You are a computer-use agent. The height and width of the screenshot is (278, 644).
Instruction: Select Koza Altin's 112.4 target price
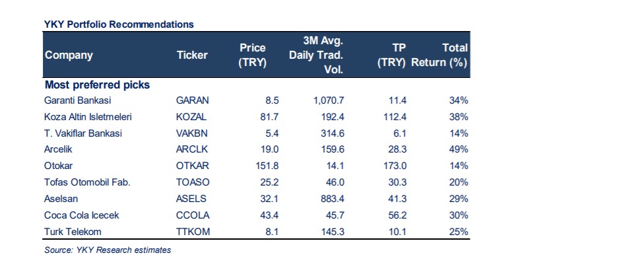(395, 117)
